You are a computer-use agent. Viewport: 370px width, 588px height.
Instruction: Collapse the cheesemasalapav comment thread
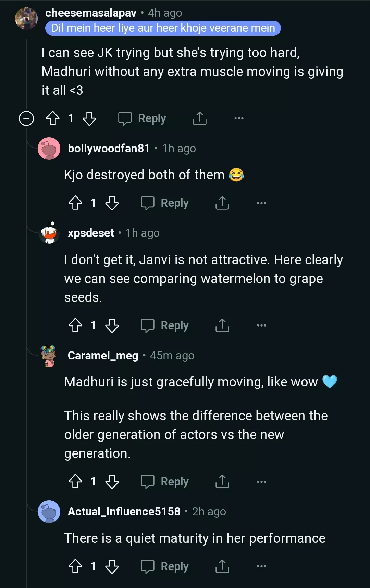[x=26, y=118]
